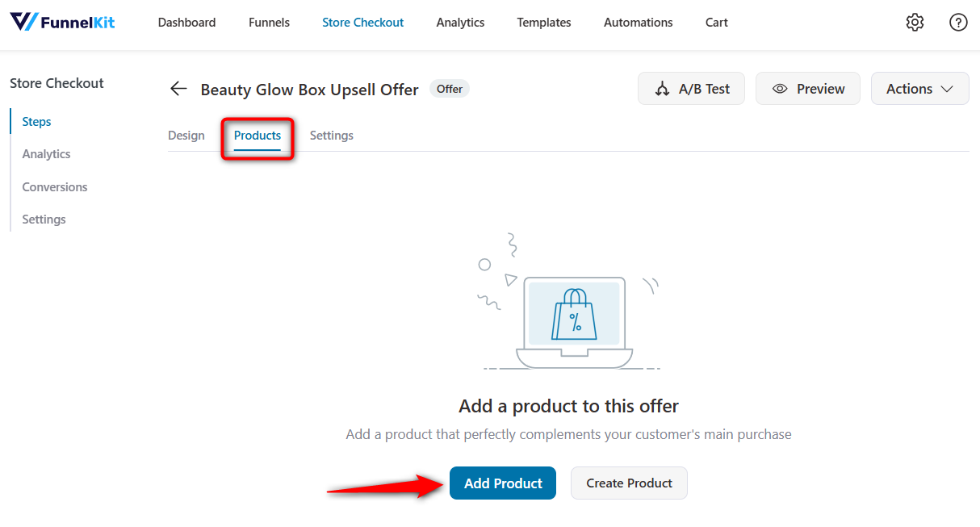This screenshot has width=980, height=527.
Task: Click the Cart navigation item
Action: (x=716, y=22)
